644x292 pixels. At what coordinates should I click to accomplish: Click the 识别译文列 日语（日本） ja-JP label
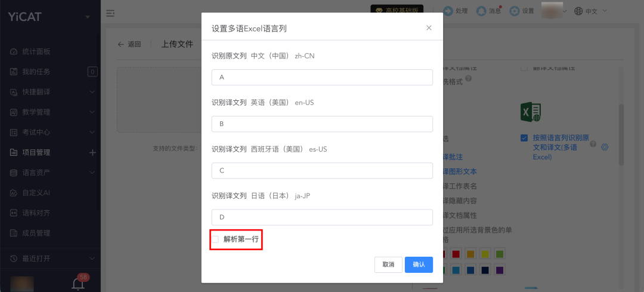pos(261,196)
